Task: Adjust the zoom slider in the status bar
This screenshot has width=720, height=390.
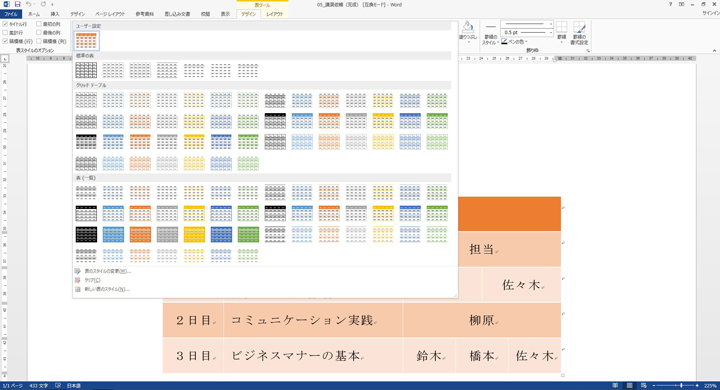Action: [681, 385]
